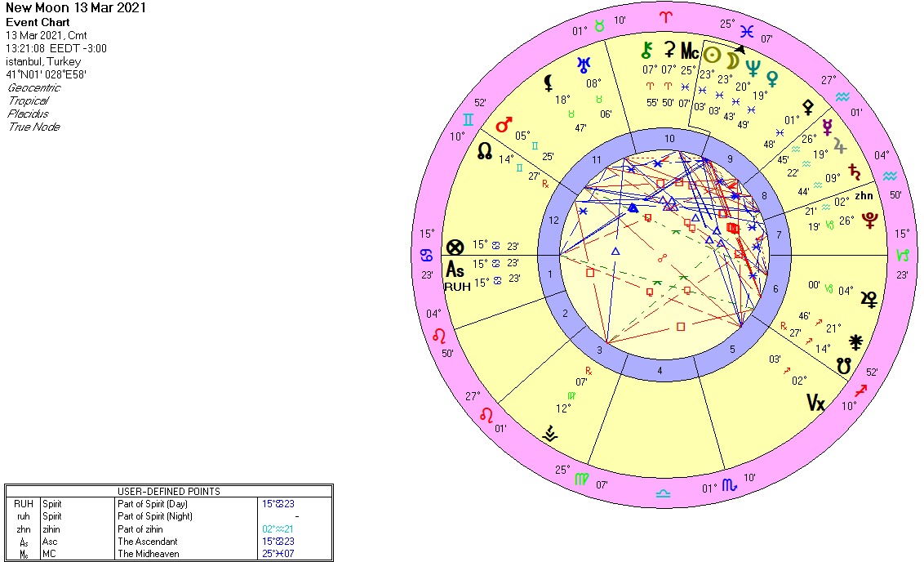Click the Sun glyph in the ninth house
The height and width of the screenshot is (562, 924).
pyautogui.click(x=713, y=56)
